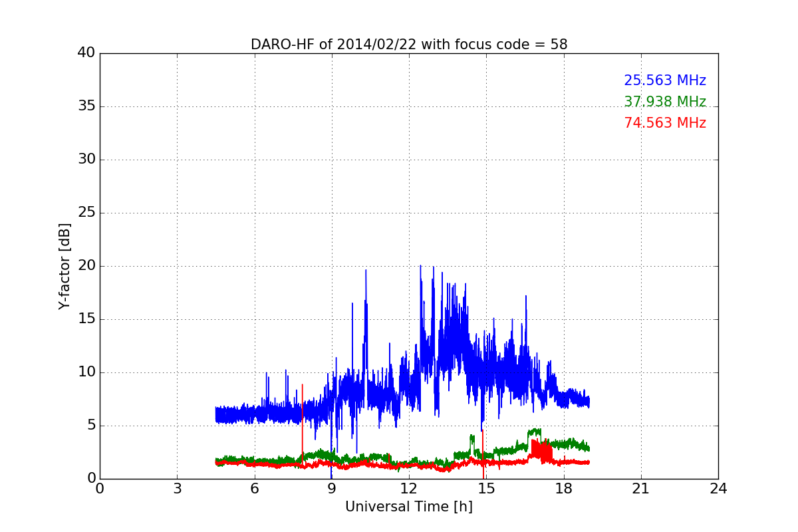Screen dimensions: 798x532
Task: Click x-axis tick label 18
Action: click(x=564, y=488)
